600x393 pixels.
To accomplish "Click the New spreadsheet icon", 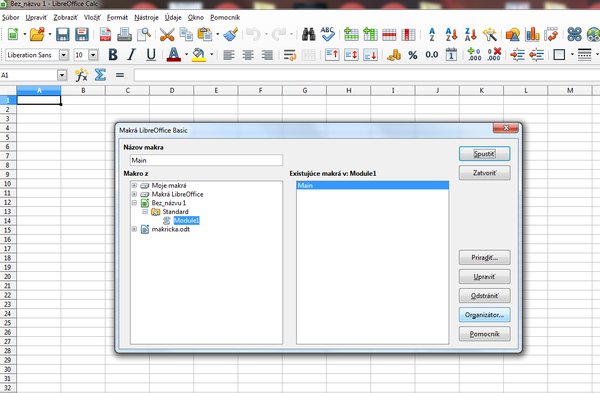I will click(x=13, y=34).
